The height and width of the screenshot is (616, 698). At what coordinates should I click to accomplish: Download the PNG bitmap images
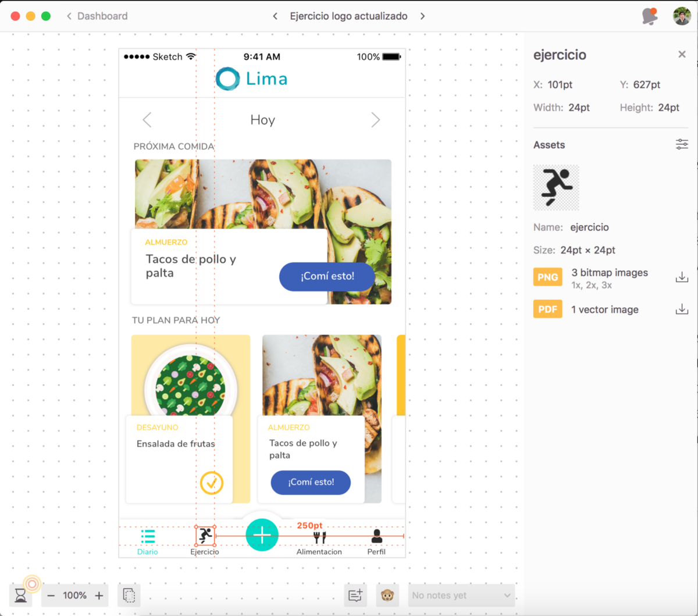pos(682,277)
